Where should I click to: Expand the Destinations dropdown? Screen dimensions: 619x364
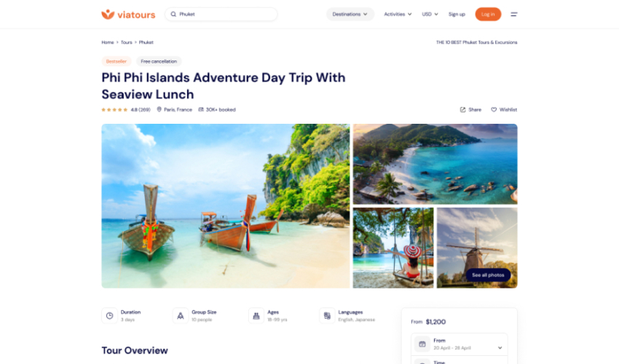350,15
